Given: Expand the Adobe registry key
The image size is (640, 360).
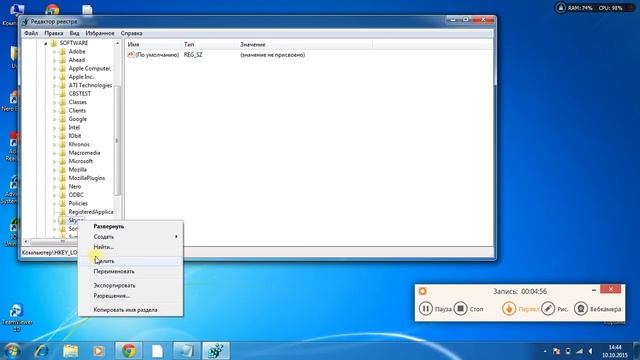Looking at the screenshot, I should click(x=54, y=52).
